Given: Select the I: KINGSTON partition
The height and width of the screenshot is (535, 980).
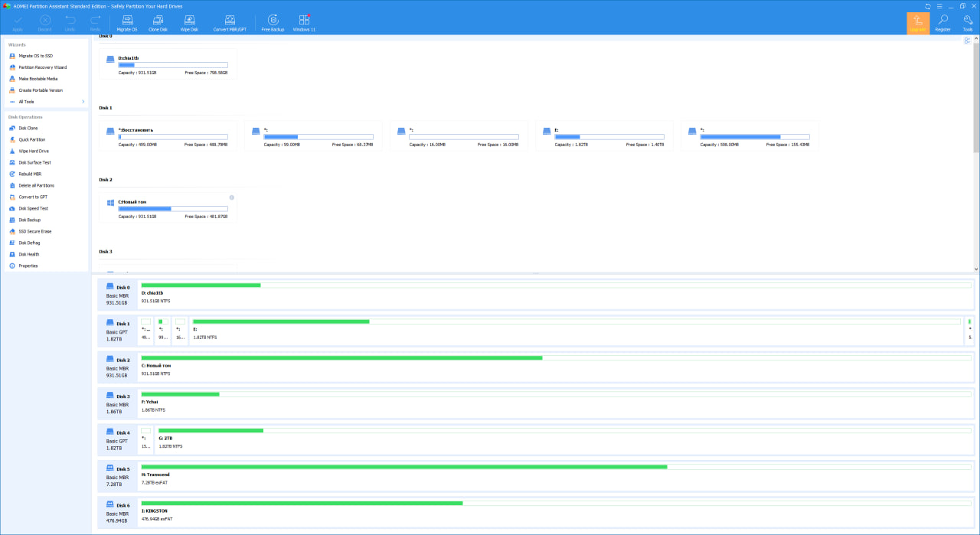Looking at the screenshot, I should (556, 511).
